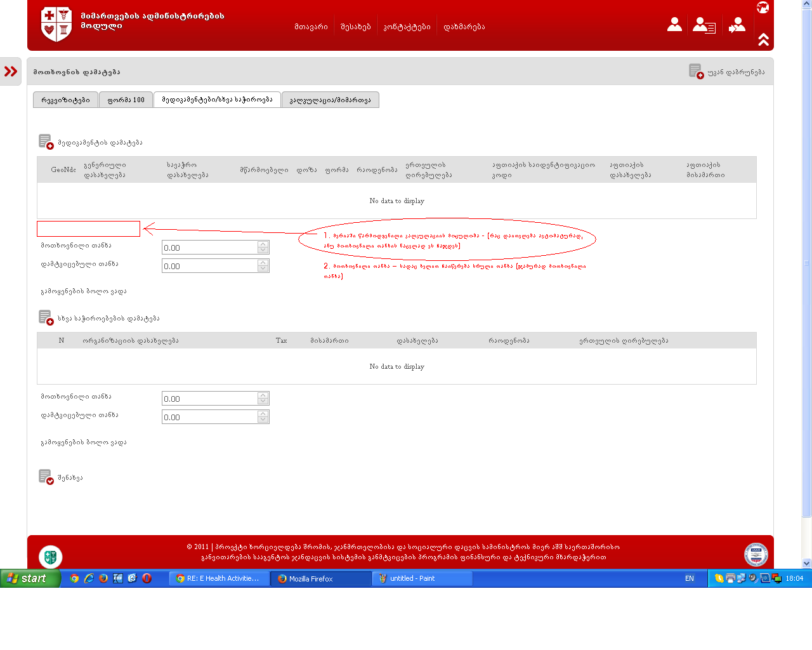The width and height of the screenshot is (812, 650).
Task: Click the single user profile icon in header
Action: point(674,25)
